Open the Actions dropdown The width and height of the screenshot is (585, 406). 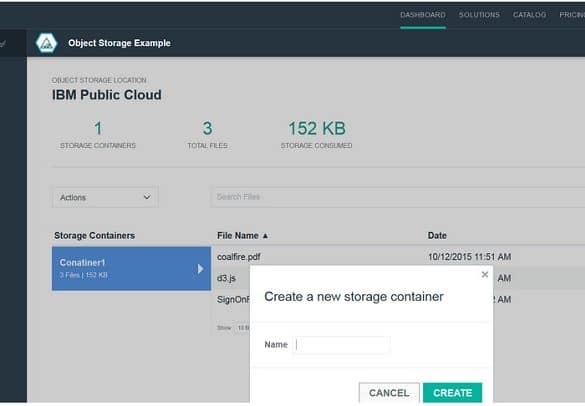[105, 197]
